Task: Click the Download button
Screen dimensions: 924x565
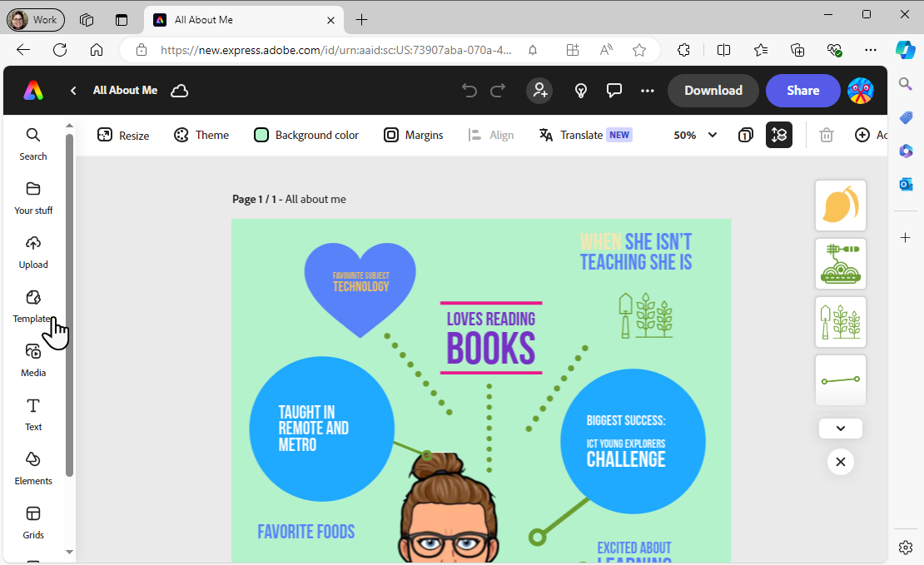Action: [x=713, y=90]
